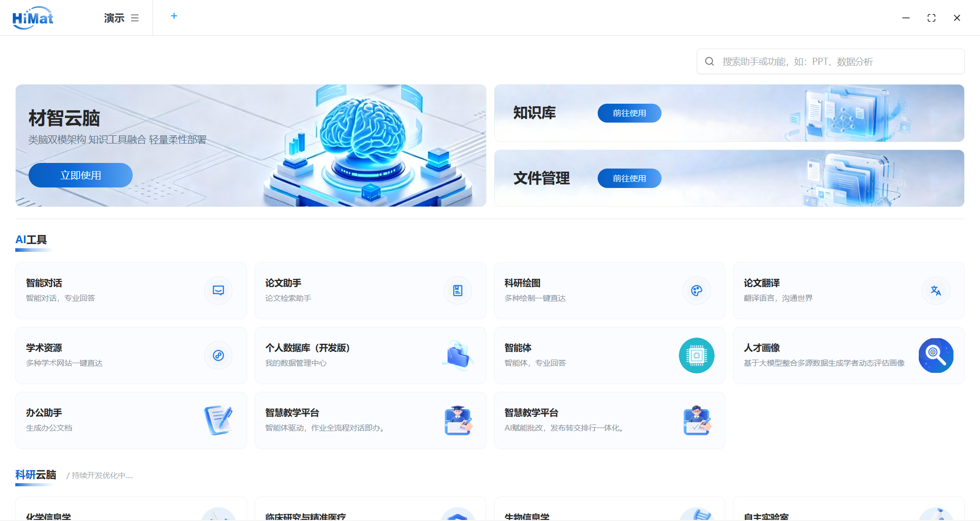Click the 材智云脑 banner title
This screenshot has width=980, height=521.
coord(64,118)
